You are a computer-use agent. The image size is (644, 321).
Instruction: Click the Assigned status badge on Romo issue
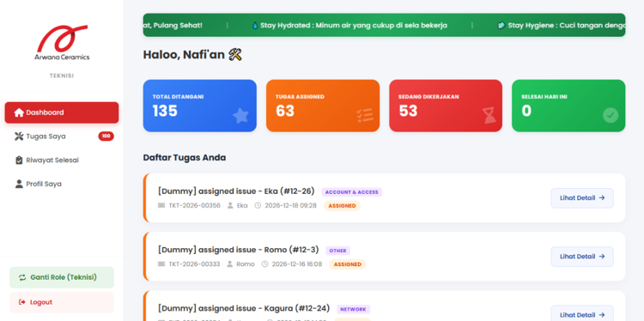click(348, 264)
